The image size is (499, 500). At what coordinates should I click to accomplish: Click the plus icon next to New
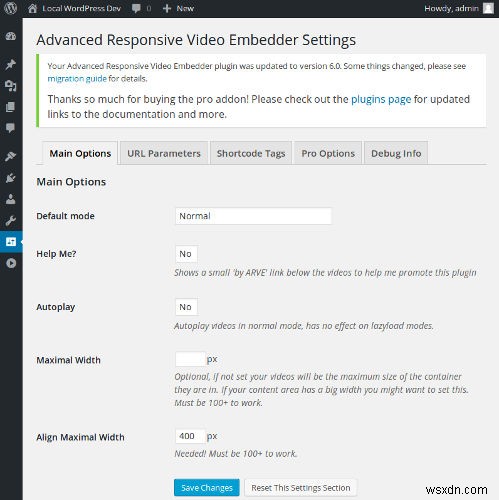(x=167, y=8)
